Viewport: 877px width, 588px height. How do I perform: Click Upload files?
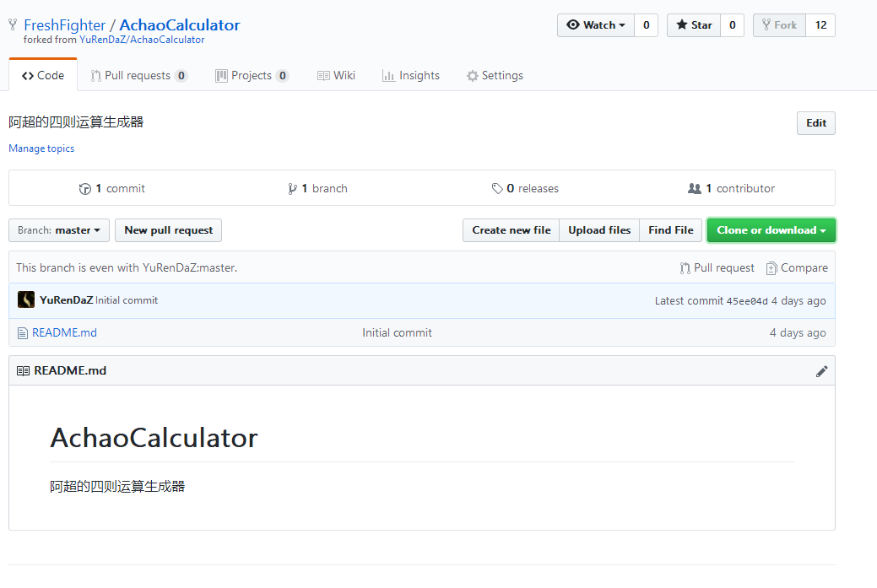point(599,230)
